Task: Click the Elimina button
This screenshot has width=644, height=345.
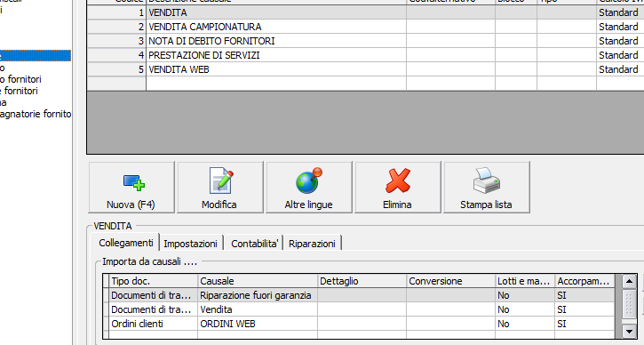Action: [398, 188]
